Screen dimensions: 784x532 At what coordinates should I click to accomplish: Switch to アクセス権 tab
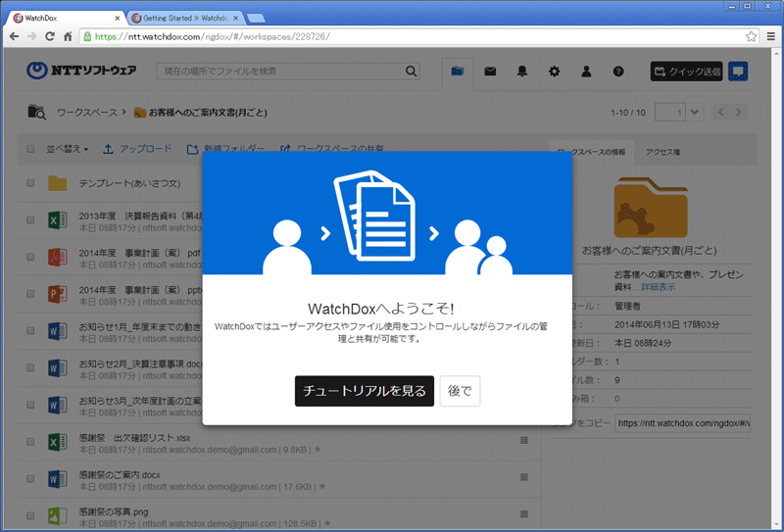[662, 152]
